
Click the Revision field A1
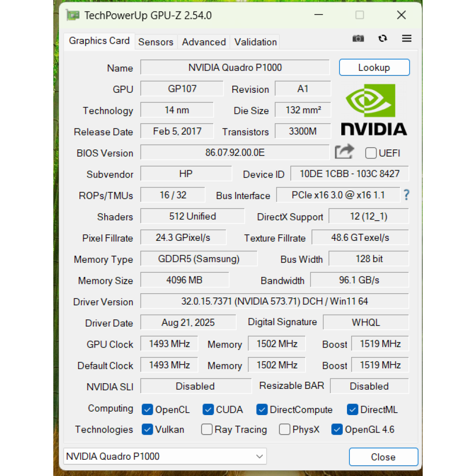coord(303,89)
